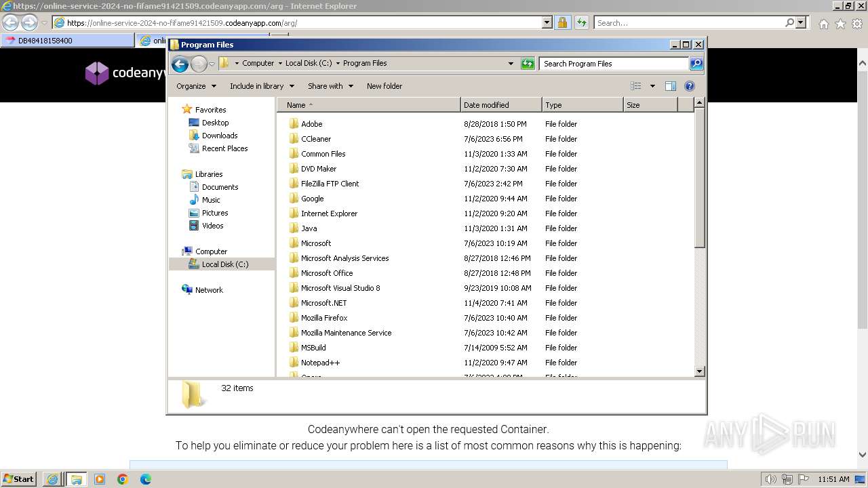Click Program Files in the breadcrumb

[x=365, y=63]
